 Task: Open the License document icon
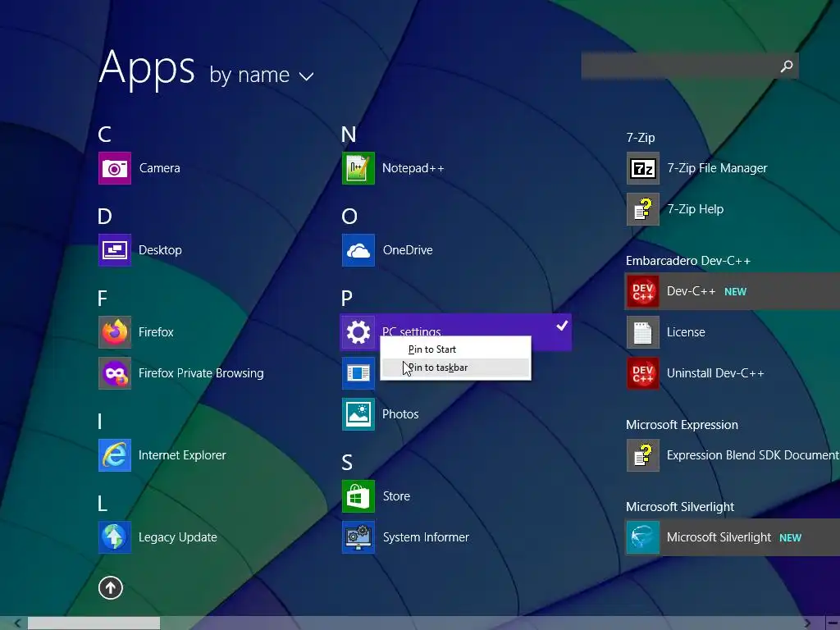(x=643, y=332)
